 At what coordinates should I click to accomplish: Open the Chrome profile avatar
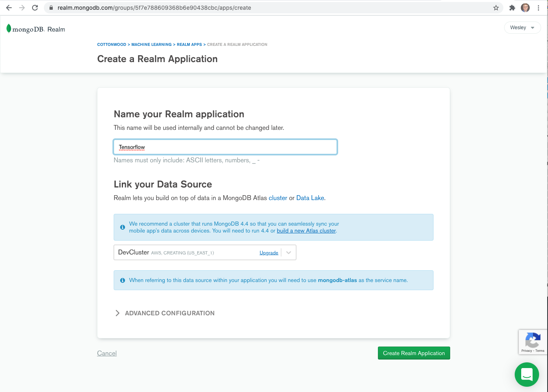(x=525, y=8)
